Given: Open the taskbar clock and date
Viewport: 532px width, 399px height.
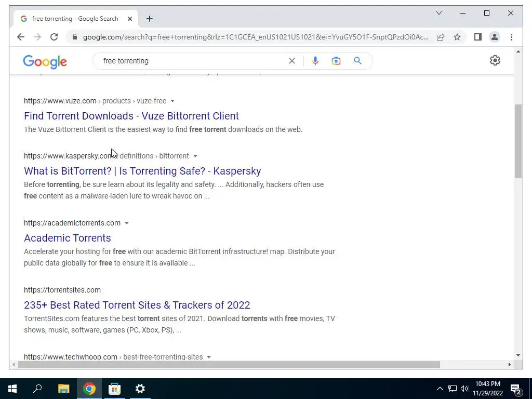Looking at the screenshot, I should point(488,389).
